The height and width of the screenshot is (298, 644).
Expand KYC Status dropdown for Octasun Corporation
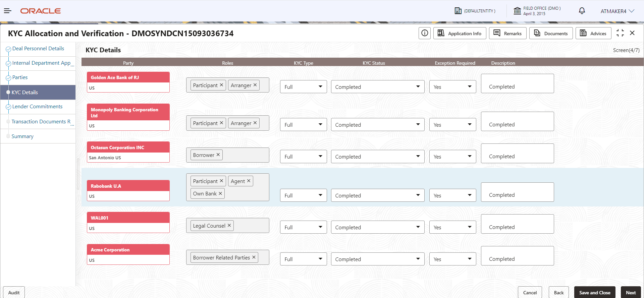[x=377, y=157]
